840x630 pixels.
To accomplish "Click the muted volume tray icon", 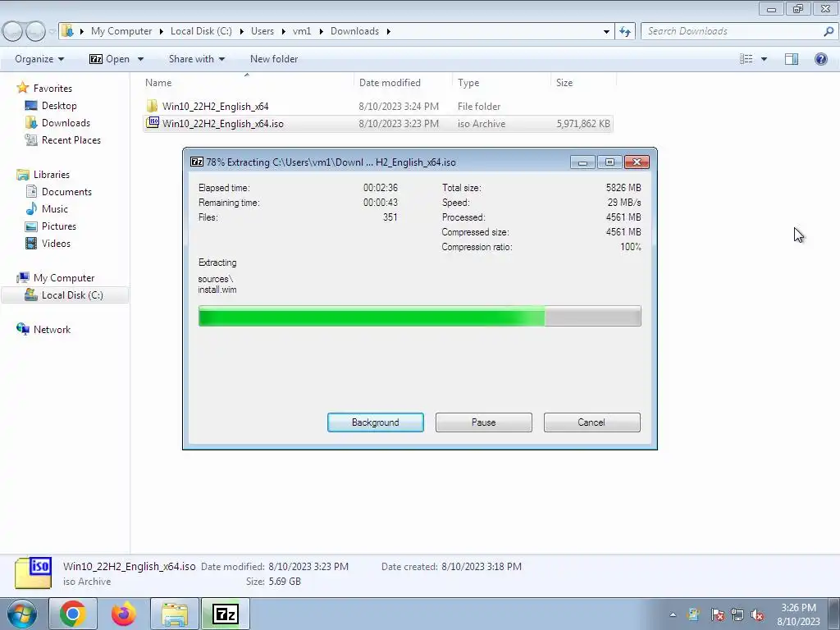I will (757, 614).
